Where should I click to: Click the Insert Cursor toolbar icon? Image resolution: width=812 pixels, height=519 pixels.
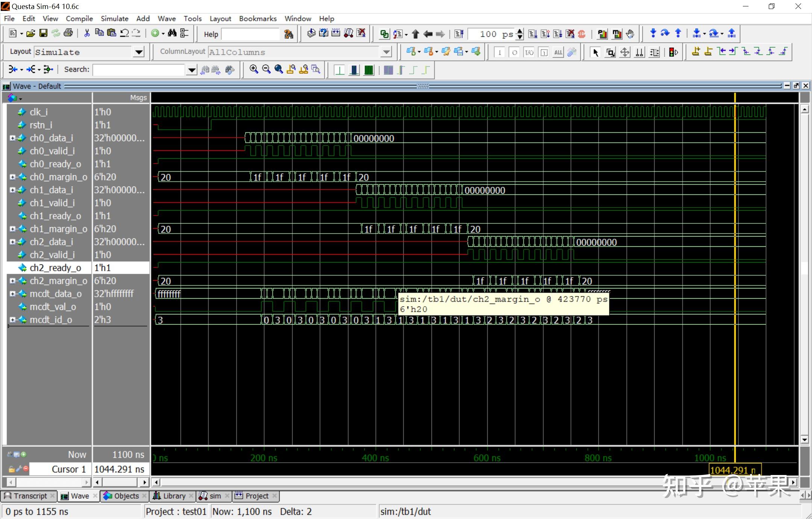tap(695, 52)
